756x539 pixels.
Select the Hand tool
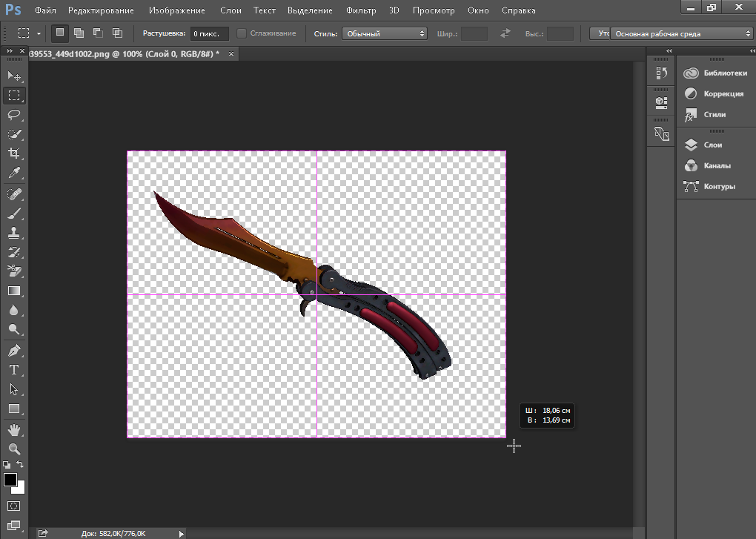click(14, 429)
